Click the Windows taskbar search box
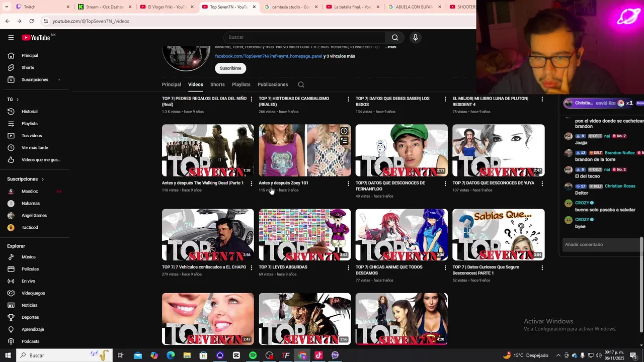 click(x=64, y=355)
